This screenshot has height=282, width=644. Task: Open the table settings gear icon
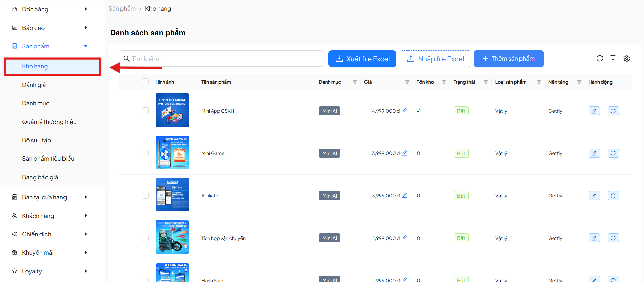click(x=626, y=59)
